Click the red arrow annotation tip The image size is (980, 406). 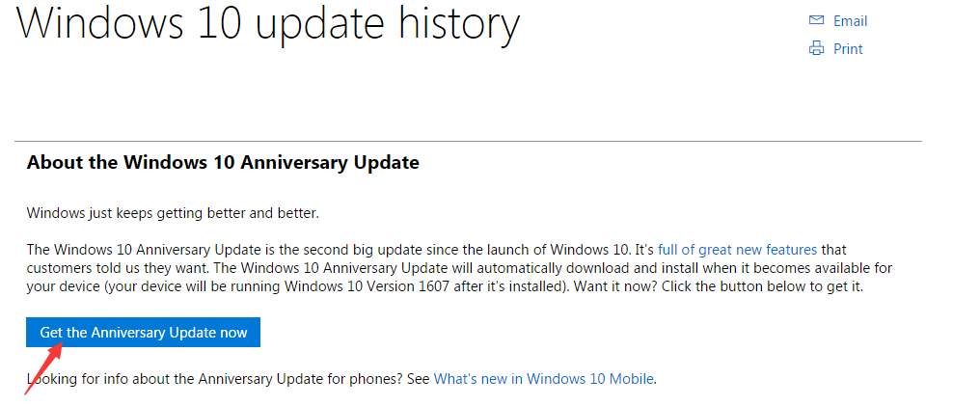tap(61, 343)
